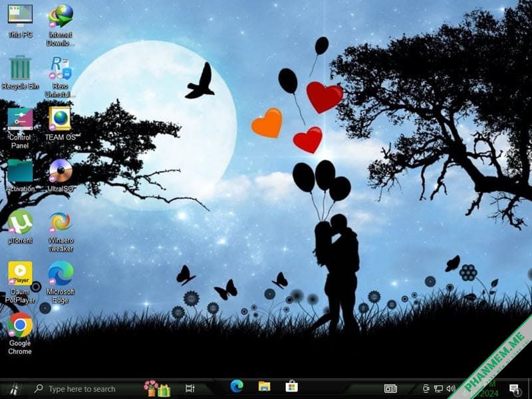532x399 pixels.
Task: Open Microsoft Store from the taskbar
Action: 291,386
